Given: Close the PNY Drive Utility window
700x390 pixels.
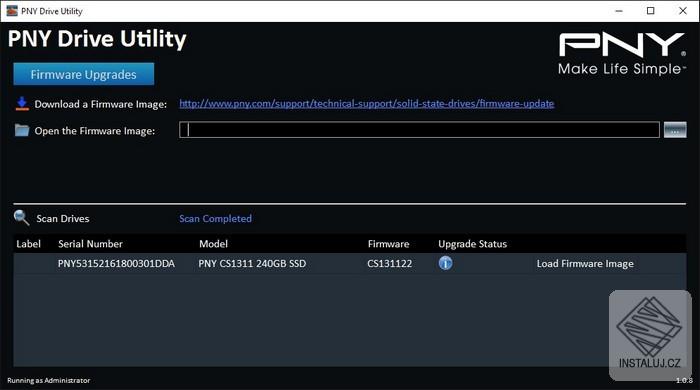Looking at the screenshot, I should (683, 11).
